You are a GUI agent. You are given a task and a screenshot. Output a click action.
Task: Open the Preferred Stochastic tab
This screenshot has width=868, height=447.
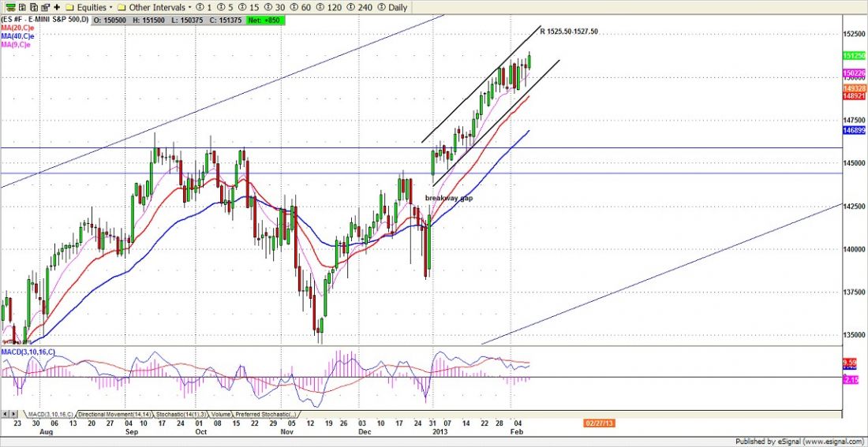(x=264, y=414)
